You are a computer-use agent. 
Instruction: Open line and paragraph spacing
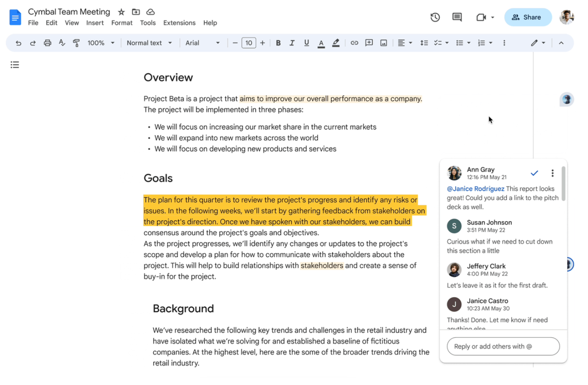click(x=424, y=43)
